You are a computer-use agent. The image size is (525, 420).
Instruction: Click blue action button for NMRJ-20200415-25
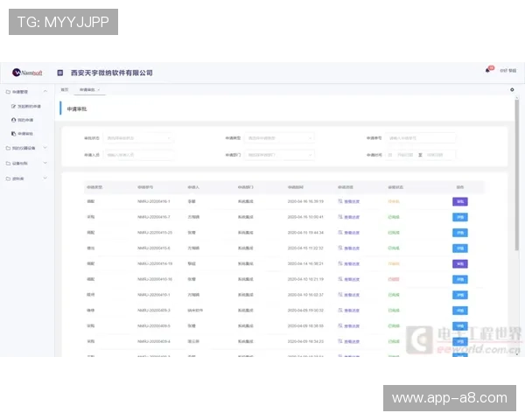pyautogui.click(x=460, y=233)
